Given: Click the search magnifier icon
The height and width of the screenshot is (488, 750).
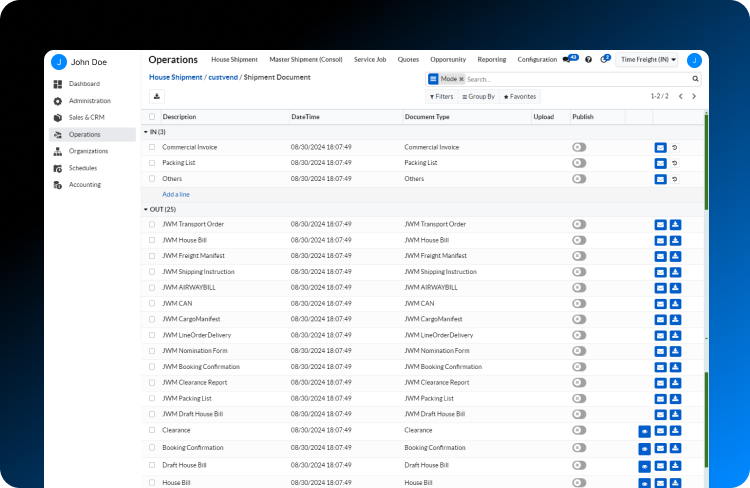Looking at the screenshot, I should pos(695,79).
